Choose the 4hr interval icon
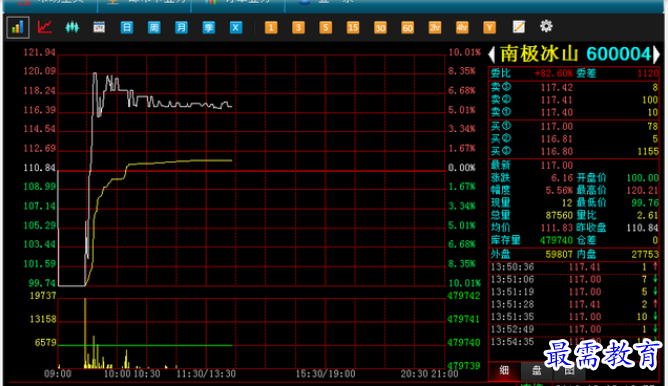 [x=462, y=28]
